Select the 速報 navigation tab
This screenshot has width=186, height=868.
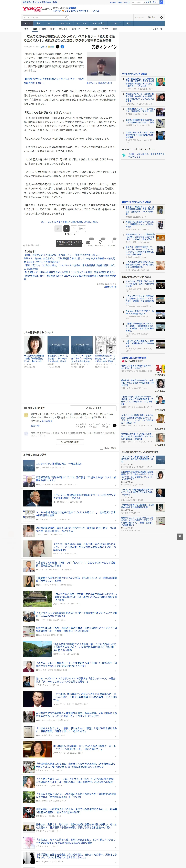[38, 24]
